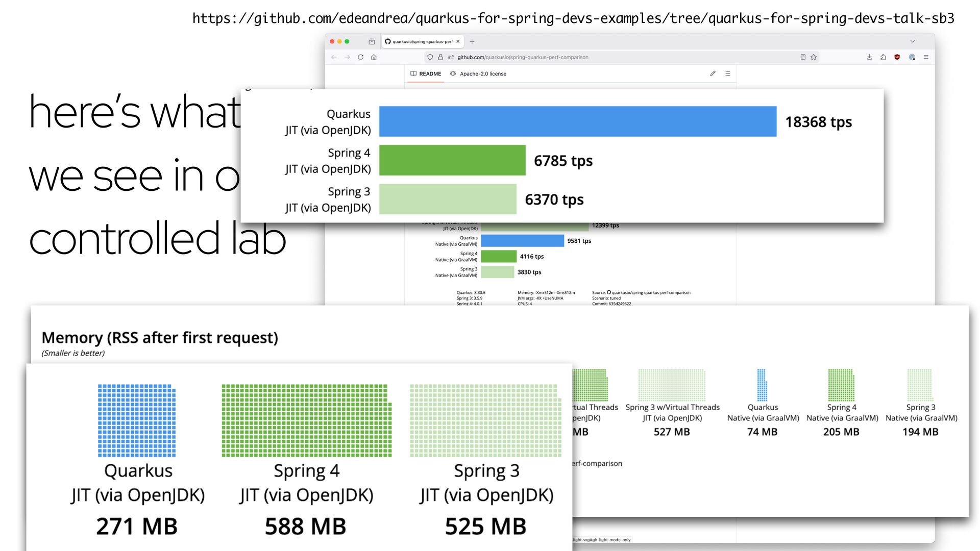980x551 pixels.
Task: Go back to previous page
Action: point(334,57)
